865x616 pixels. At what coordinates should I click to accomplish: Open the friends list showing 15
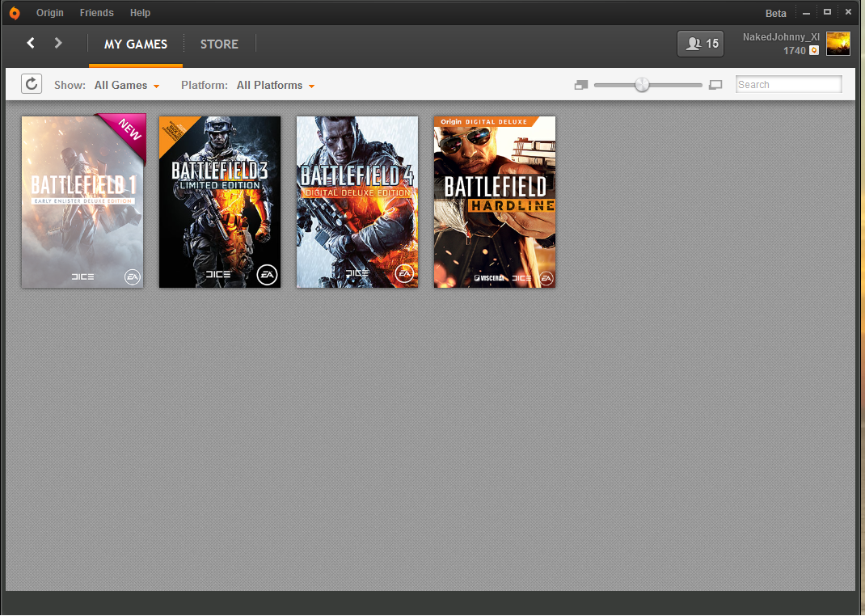coord(701,44)
